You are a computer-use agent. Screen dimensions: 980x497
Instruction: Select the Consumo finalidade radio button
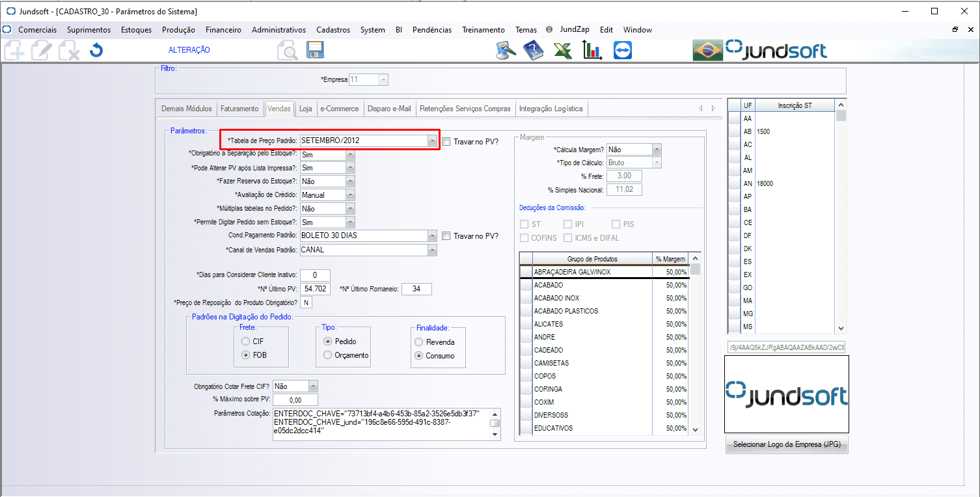419,356
